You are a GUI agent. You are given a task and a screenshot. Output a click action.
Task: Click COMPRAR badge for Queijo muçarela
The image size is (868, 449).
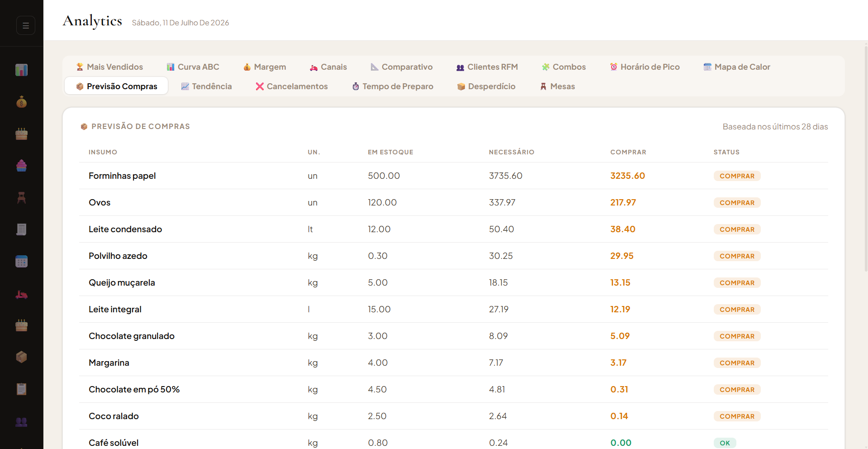[x=737, y=283]
